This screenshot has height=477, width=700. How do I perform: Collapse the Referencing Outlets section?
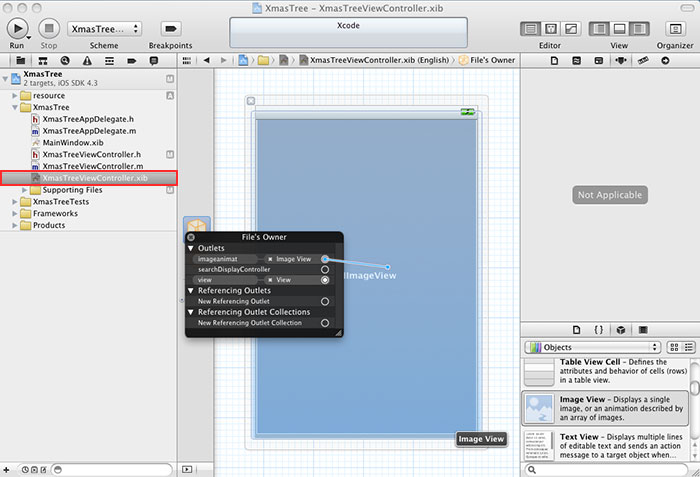[x=191, y=291]
